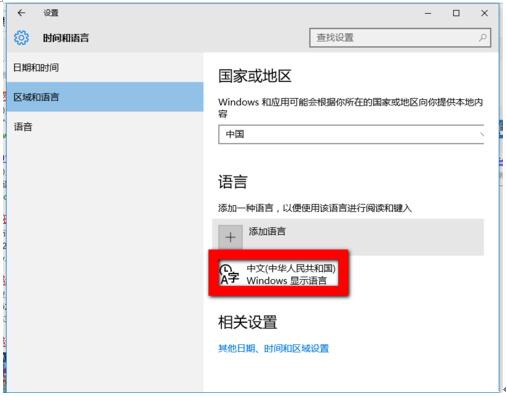Minimize the settings window
Viewport: 506px width, 396px height.
[x=428, y=13]
